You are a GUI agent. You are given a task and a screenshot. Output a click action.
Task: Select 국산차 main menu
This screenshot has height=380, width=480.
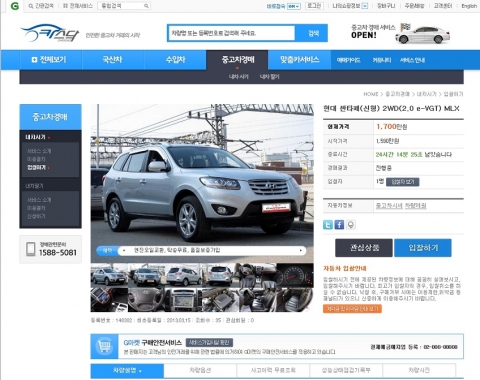point(112,60)
